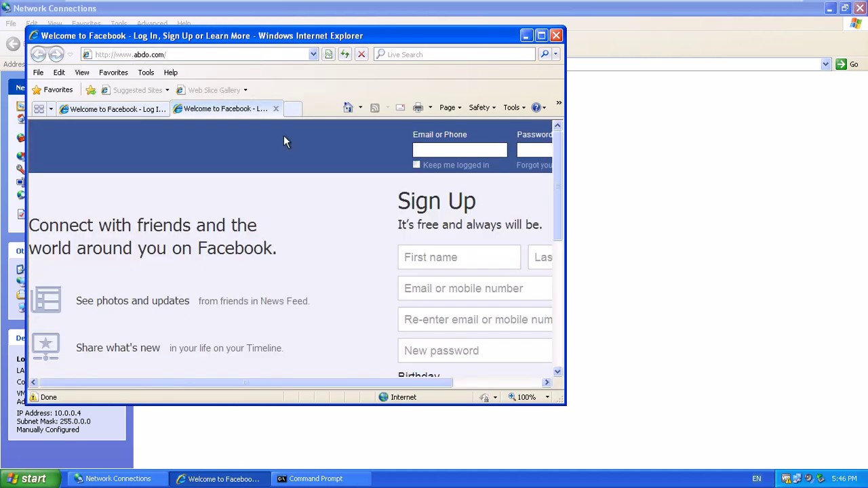Expand the command bar overflow chevron
The width and height of the screenshot is (868, 488).
tap(559, 104)
